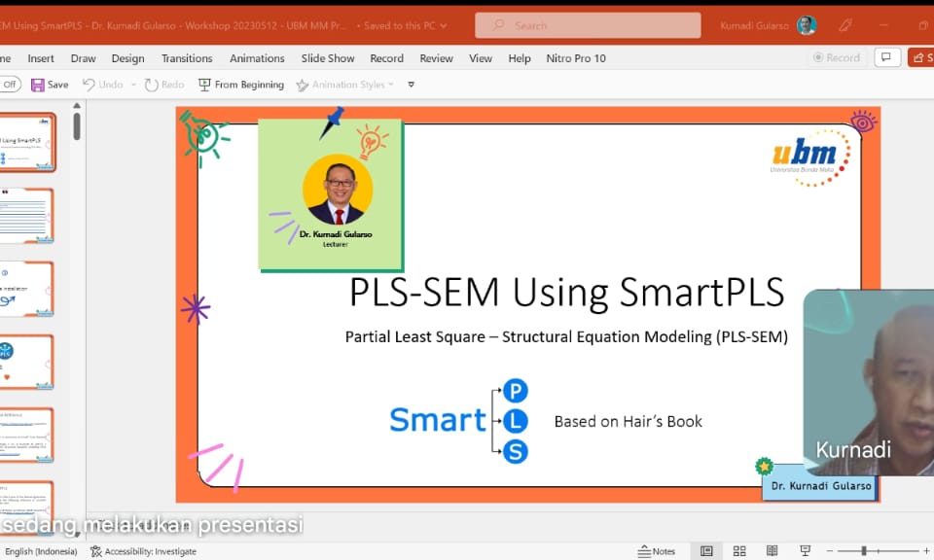This screenshot has height=560, width=934.
Task: Click the Record button at top right
Action: 837,57
